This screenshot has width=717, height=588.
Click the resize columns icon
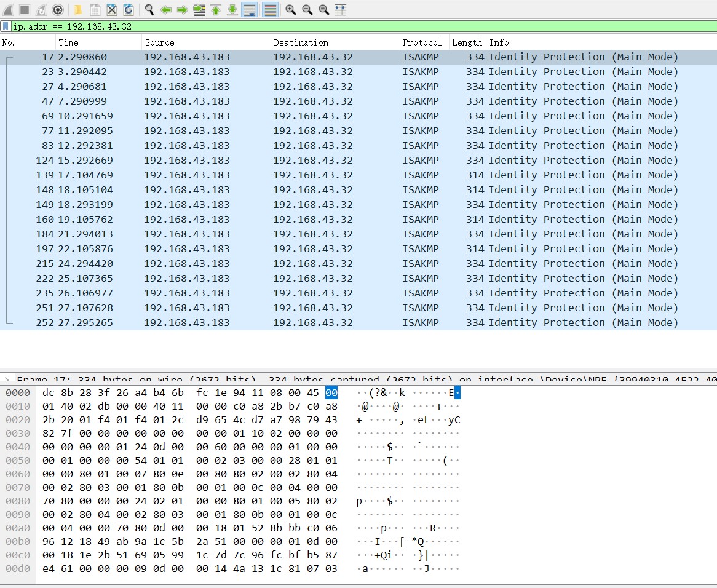tap(341, 10)
